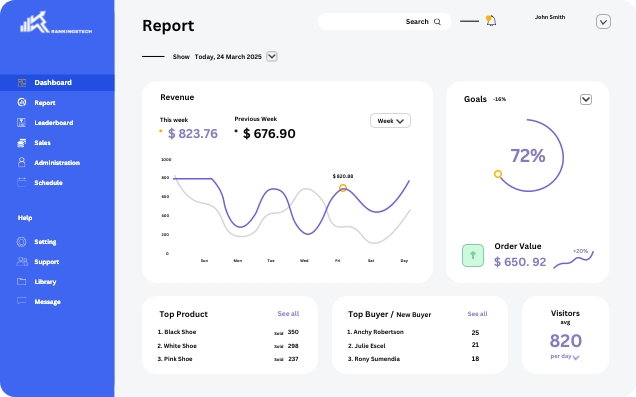Screen dimensions: 636x397
Task: Click the Administration person icon
Action: [x=21, y=162]
